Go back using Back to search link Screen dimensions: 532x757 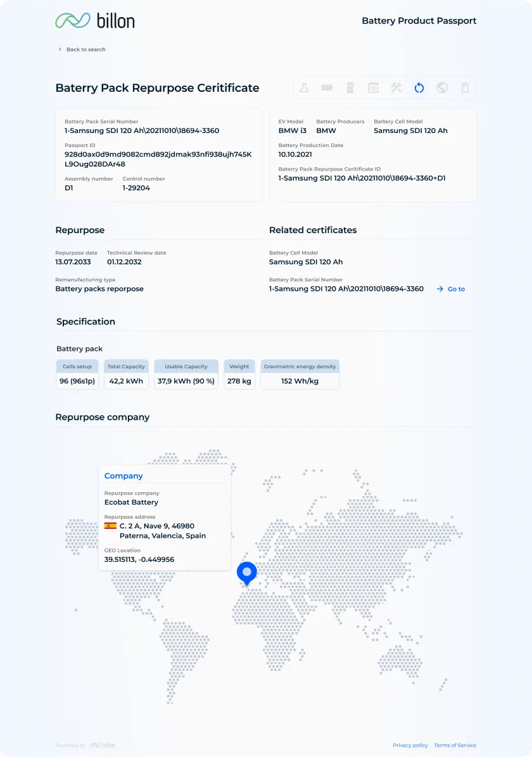(86, 49)
